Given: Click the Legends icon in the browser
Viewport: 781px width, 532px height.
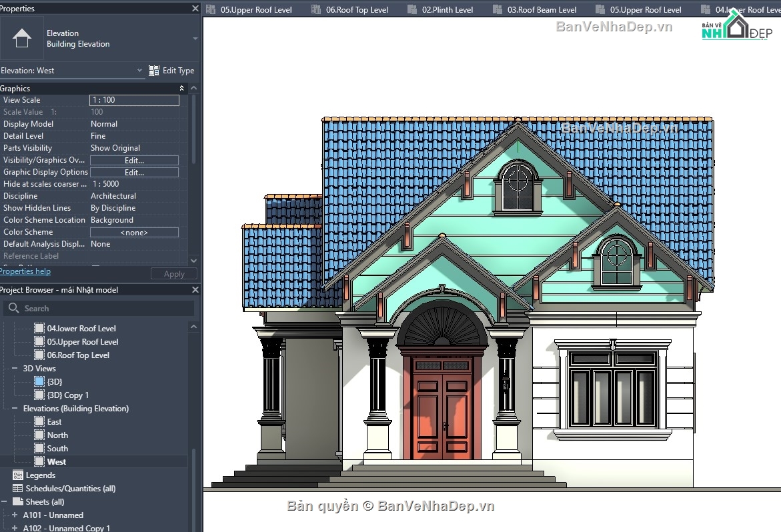Looking at the screenshot, I should tap(18, 475).
